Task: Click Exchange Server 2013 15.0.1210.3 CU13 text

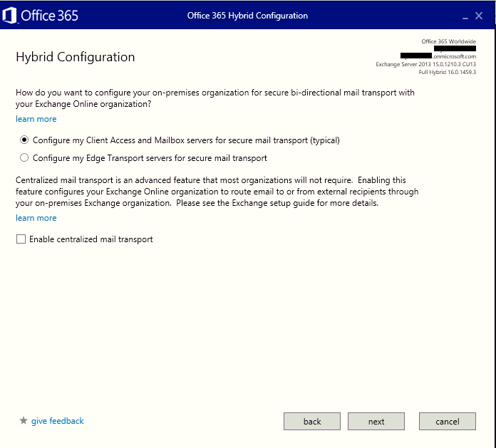Action: tap(425, 64)
